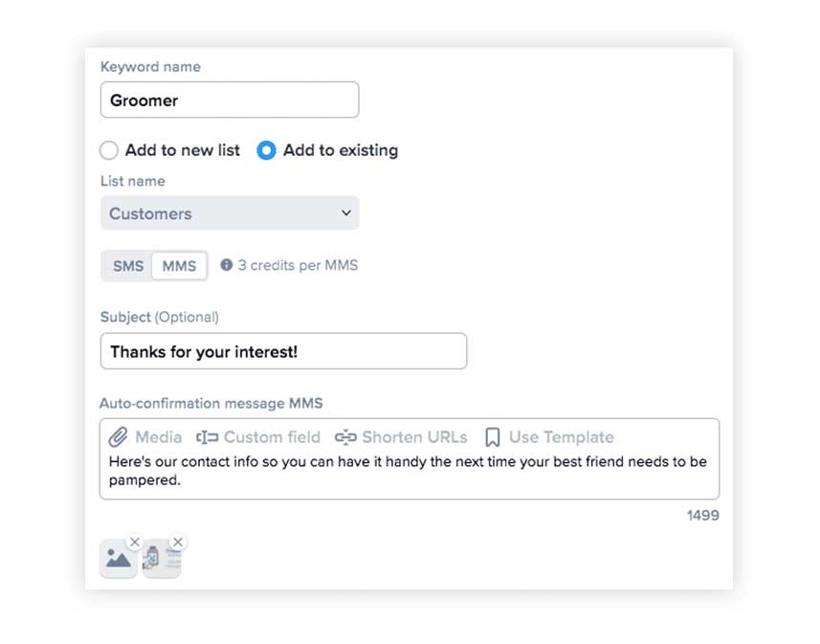Switch to the MMS tab
Image resolution: width=820 pixels, height=644 pixels.
pos(179,266)
